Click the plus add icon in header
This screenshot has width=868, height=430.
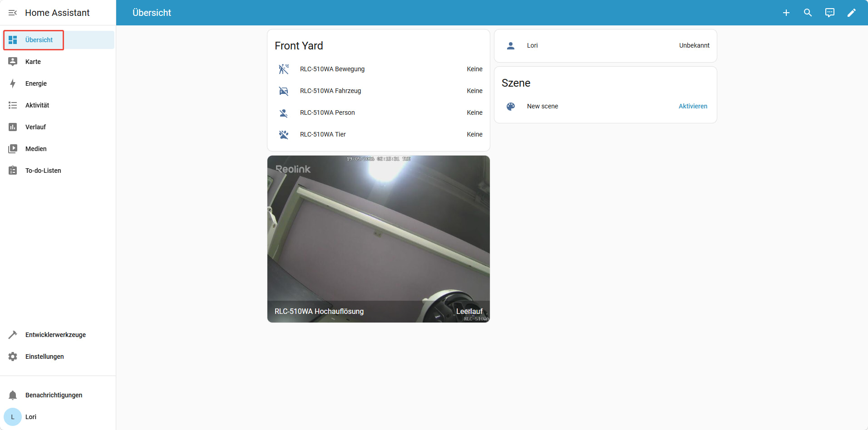[786, 13]
